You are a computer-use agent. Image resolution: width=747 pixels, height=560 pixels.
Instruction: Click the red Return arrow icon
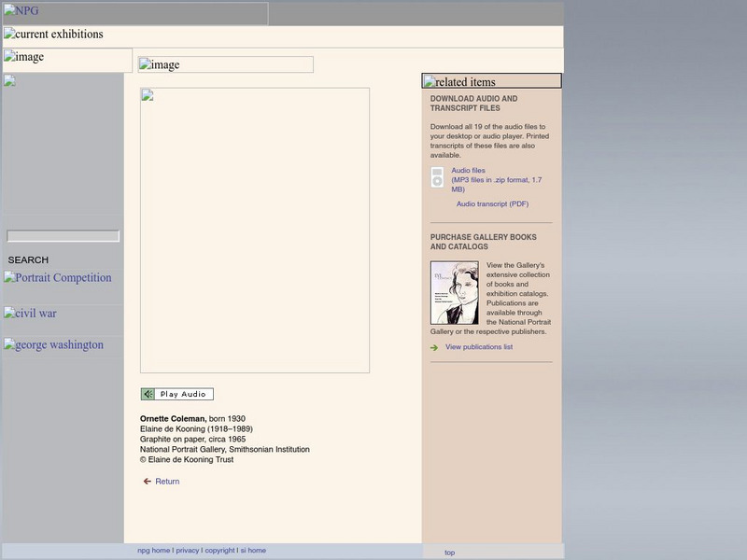pyautogui.click(x=147, y=482)
